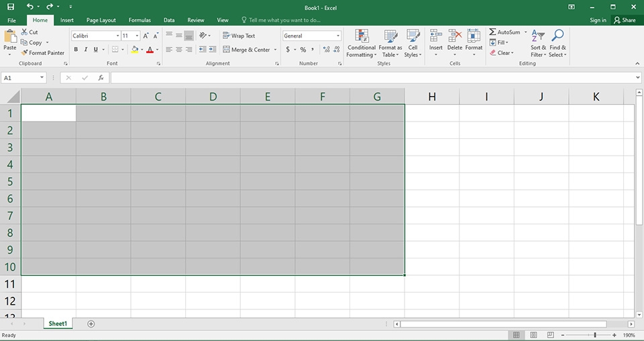Click the zoom slider handle
Viewport: 644px width, 341px height.
click(595, 335)
